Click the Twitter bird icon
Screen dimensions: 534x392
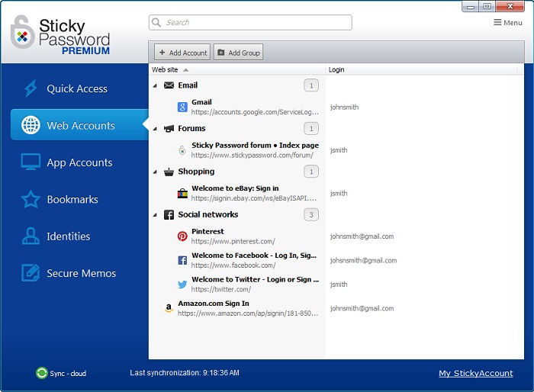click(x=182, y=284)
